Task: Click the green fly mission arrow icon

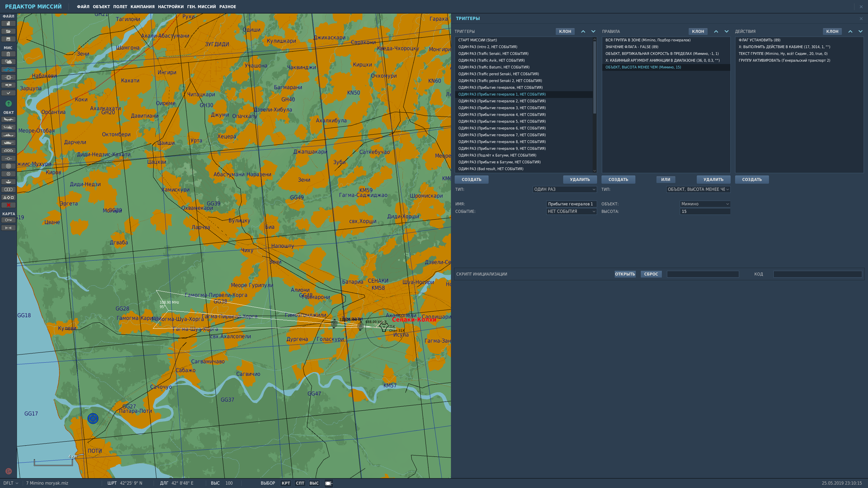Action: click(x=8, y=103)
